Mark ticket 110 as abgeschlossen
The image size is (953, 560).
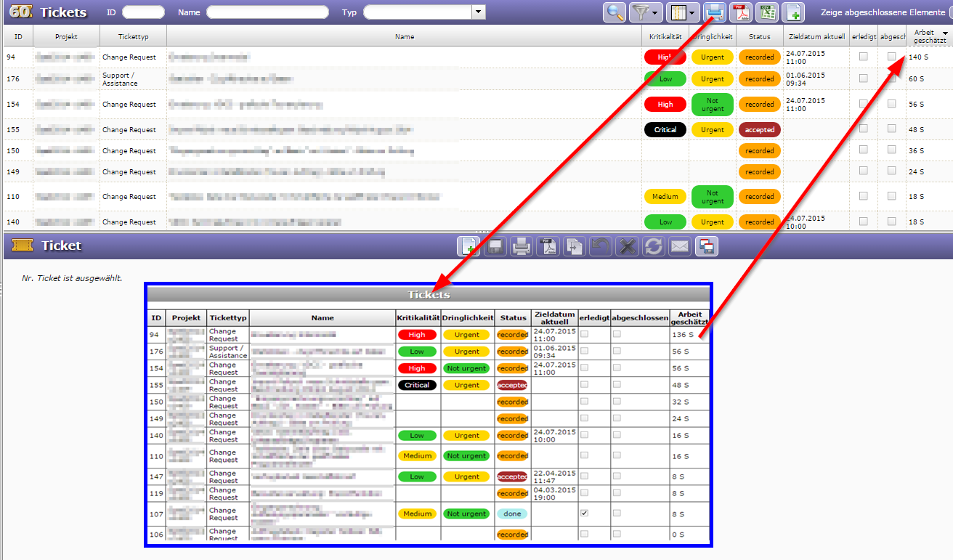pyautogui.click(x=891, y=196)
